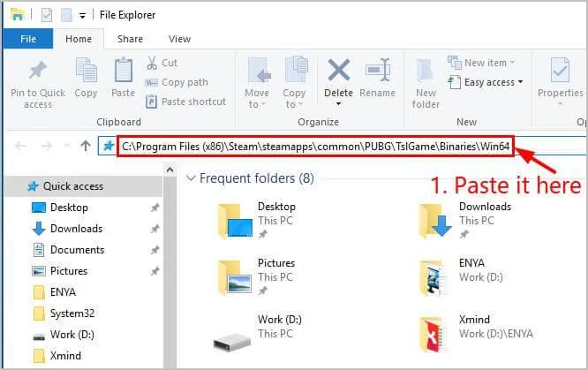Click the Cut scissors icon
The height and width of the screenshot is (370, 588).
click(152, 63)
